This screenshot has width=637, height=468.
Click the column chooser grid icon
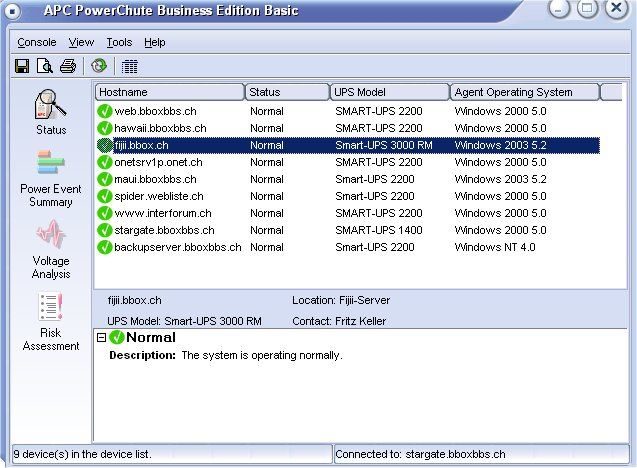(130, 66)
